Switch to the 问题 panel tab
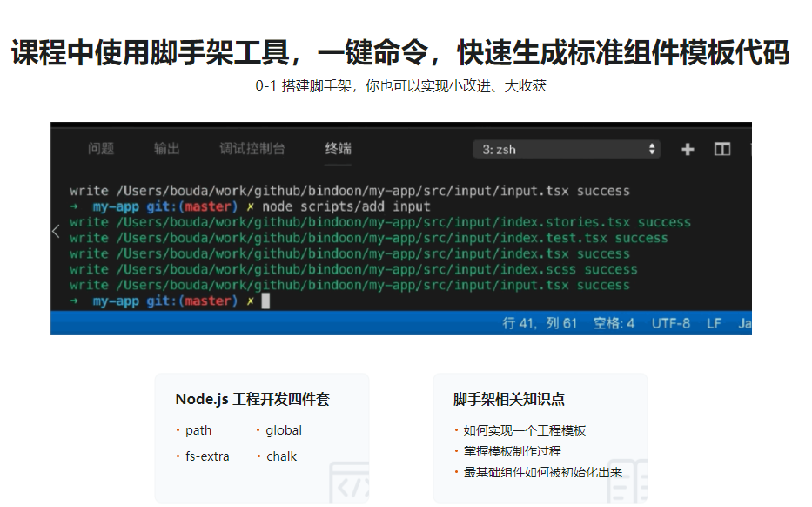 click(x=101, y=149)
